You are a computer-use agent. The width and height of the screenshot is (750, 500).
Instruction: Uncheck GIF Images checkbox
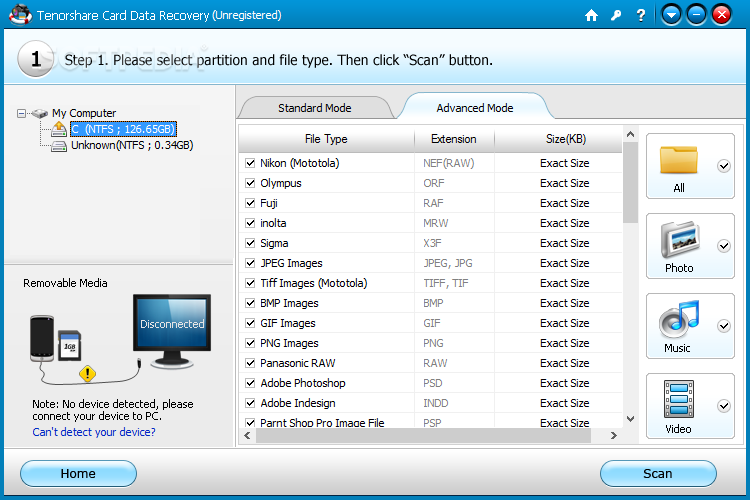tap(250, 323)
